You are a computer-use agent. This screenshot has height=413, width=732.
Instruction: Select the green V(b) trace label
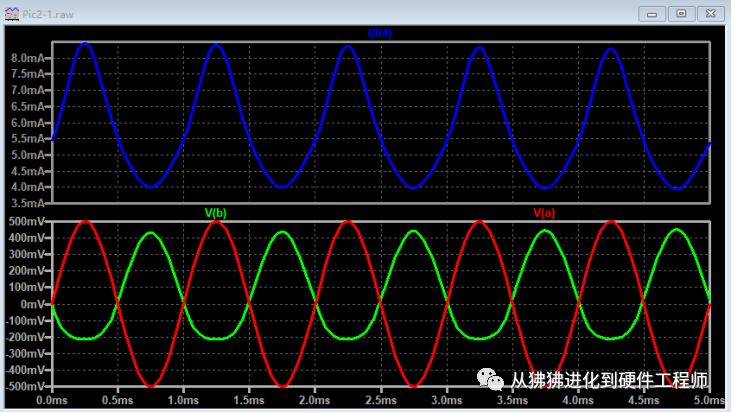coord(216,213)
